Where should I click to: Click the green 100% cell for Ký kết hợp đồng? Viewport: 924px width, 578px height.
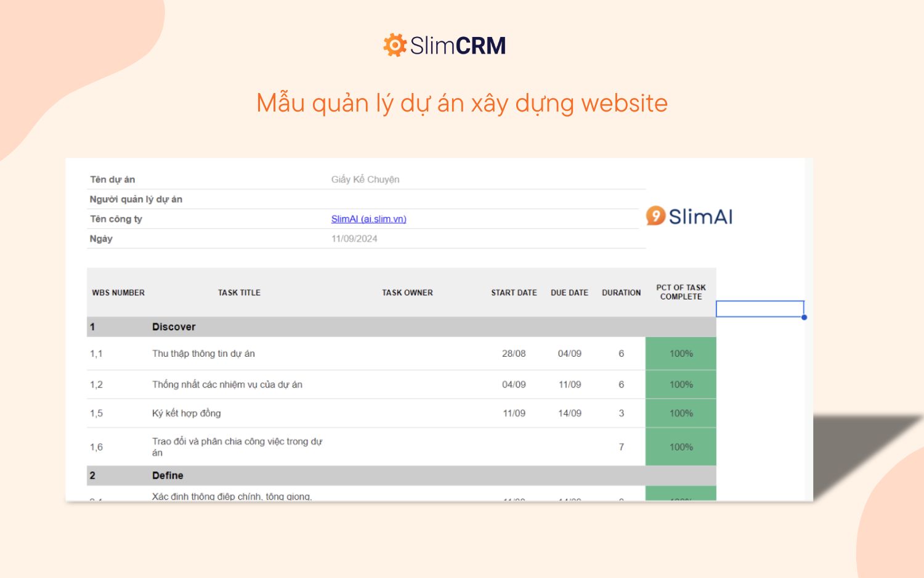pyautogui.click(x=681, y=413)
